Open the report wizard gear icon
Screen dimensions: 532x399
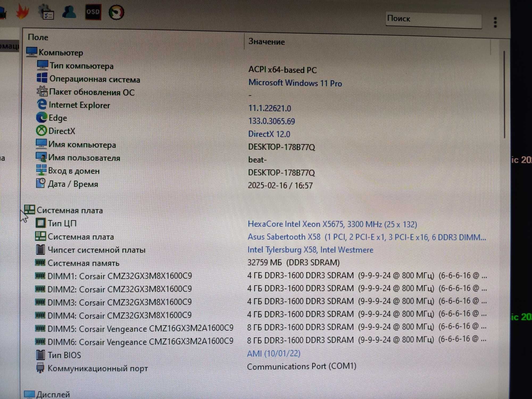47,12
